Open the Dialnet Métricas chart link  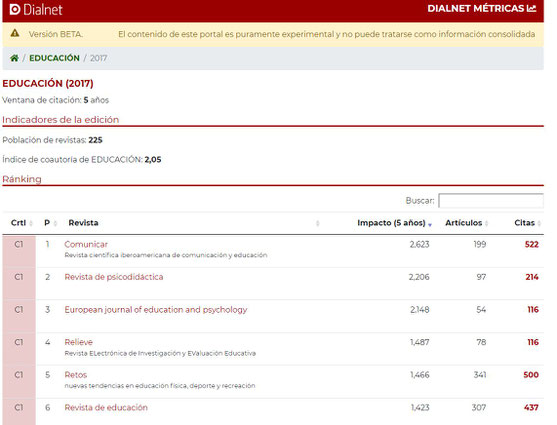point(482,9)
